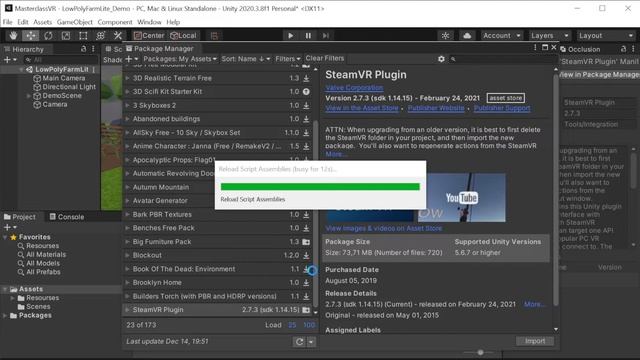This screenshot has width=640, height=360.
Task: Select Main Camera in Hierarchy
Action: click(64, 78)
